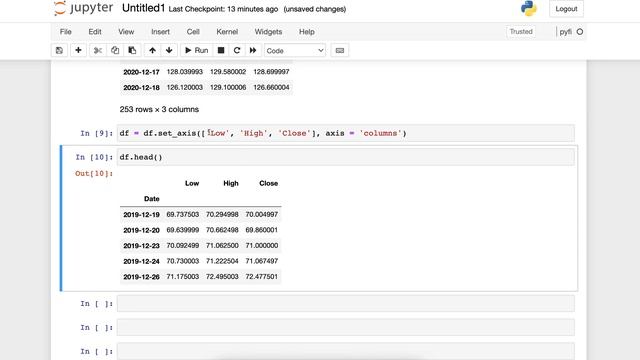Open the command palette keyboard icon
This screenshot has width=640, height=360.
[340, 51]
